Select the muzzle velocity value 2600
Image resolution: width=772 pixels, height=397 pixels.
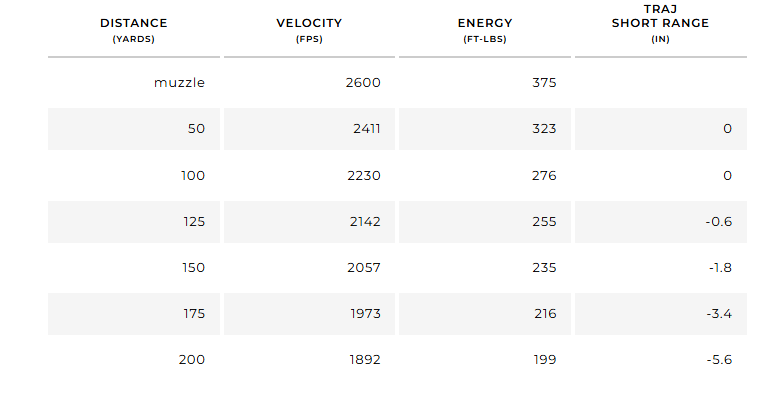click(x=363, y=82)
